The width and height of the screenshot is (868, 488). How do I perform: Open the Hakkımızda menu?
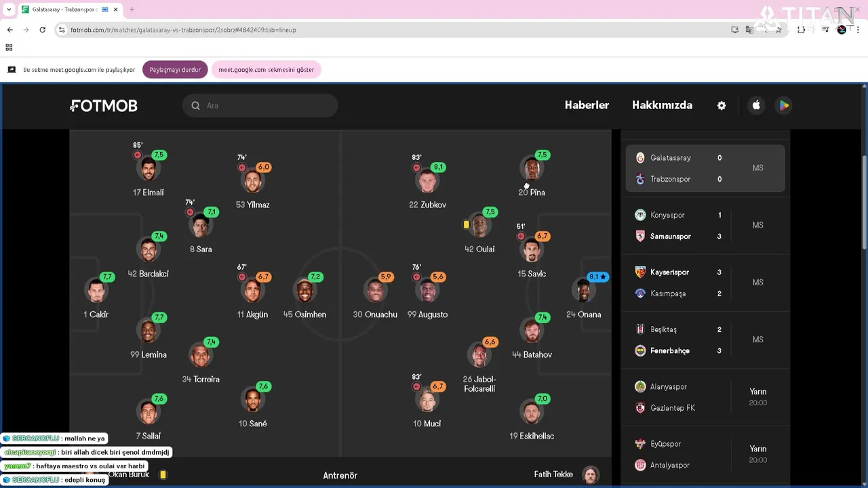tap(662, 105)
